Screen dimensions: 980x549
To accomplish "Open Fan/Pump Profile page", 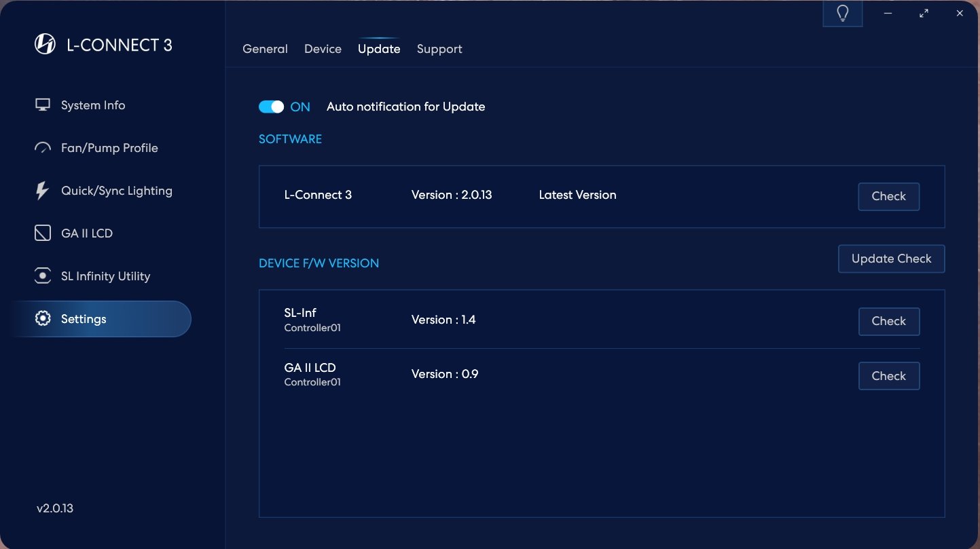I will pos(109,148).
